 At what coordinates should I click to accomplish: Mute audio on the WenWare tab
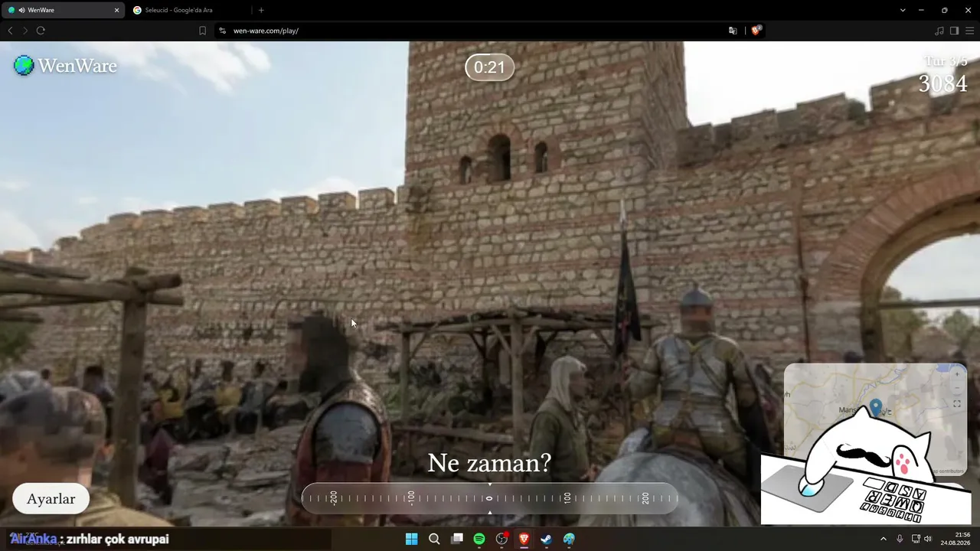click(21, 10)
